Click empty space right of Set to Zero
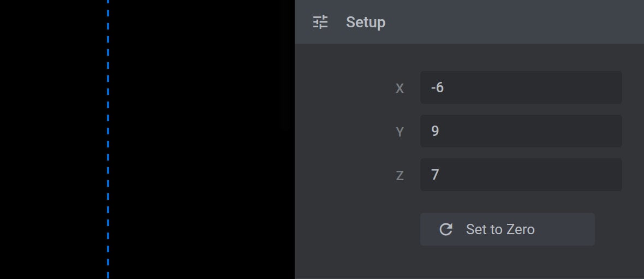Image resolution: width=644 pixels, height=279 pixels. (619, 229)
